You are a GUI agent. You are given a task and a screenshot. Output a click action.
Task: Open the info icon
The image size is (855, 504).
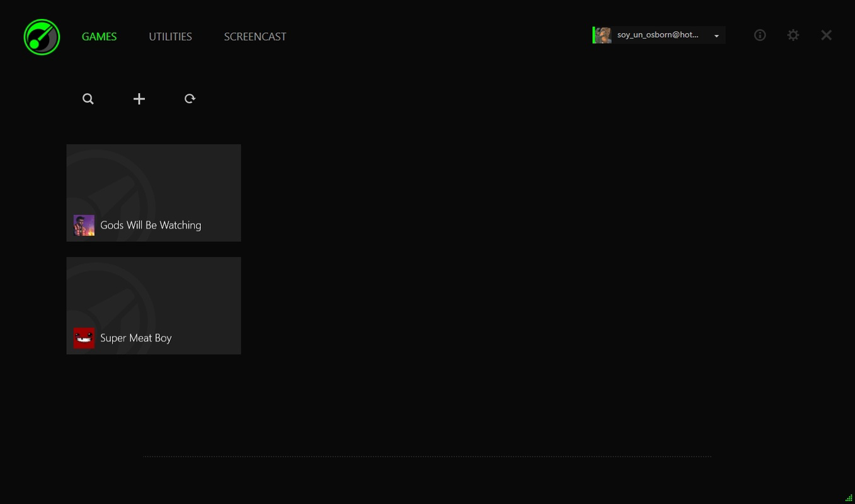click(760, 35)
